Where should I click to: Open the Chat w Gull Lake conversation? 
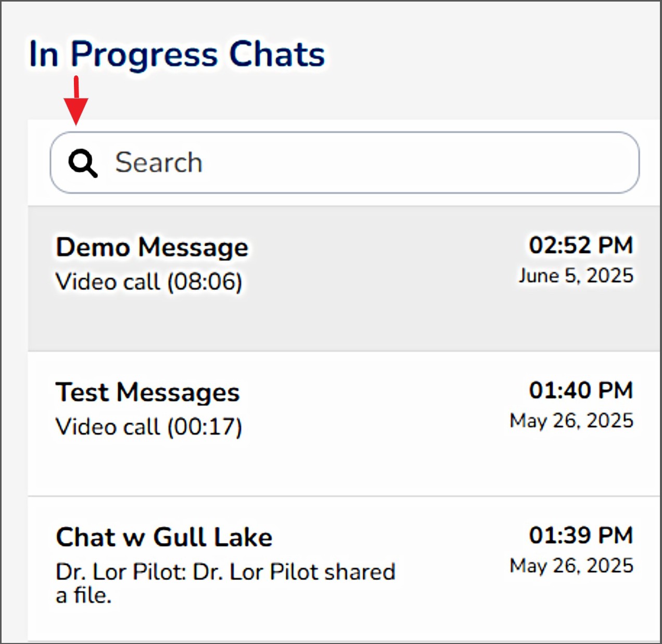(x=164, y=537)
